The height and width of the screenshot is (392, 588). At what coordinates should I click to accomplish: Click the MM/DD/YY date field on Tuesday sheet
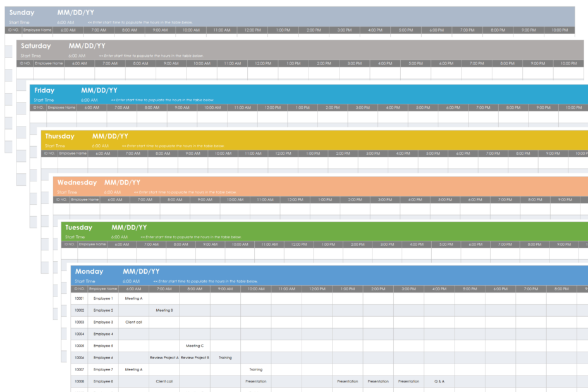(129, 228)
